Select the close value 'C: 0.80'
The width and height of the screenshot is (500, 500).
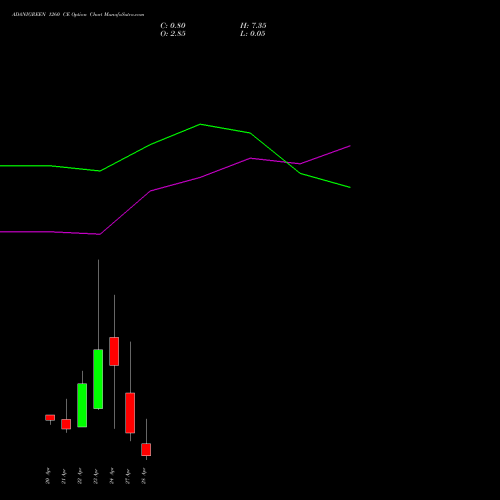[173, 26]
